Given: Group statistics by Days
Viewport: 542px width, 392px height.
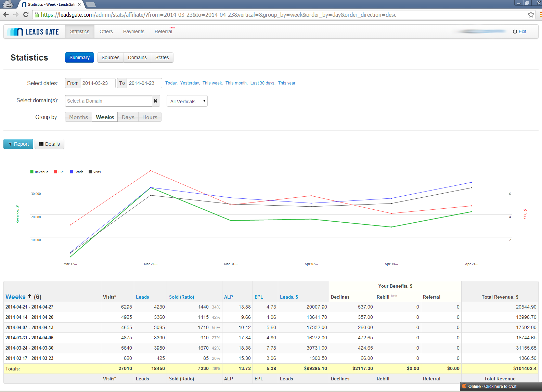Looking at the screenshot, I should [128, 117].
